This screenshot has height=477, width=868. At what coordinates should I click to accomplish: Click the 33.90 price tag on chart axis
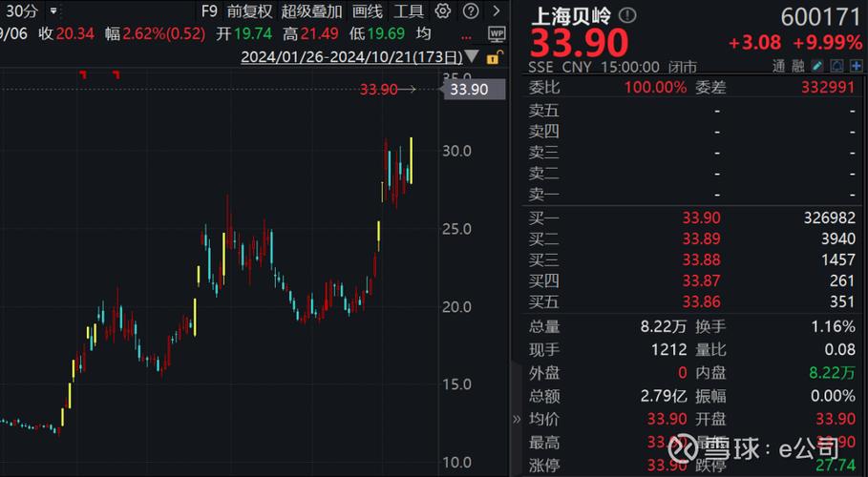475,89
